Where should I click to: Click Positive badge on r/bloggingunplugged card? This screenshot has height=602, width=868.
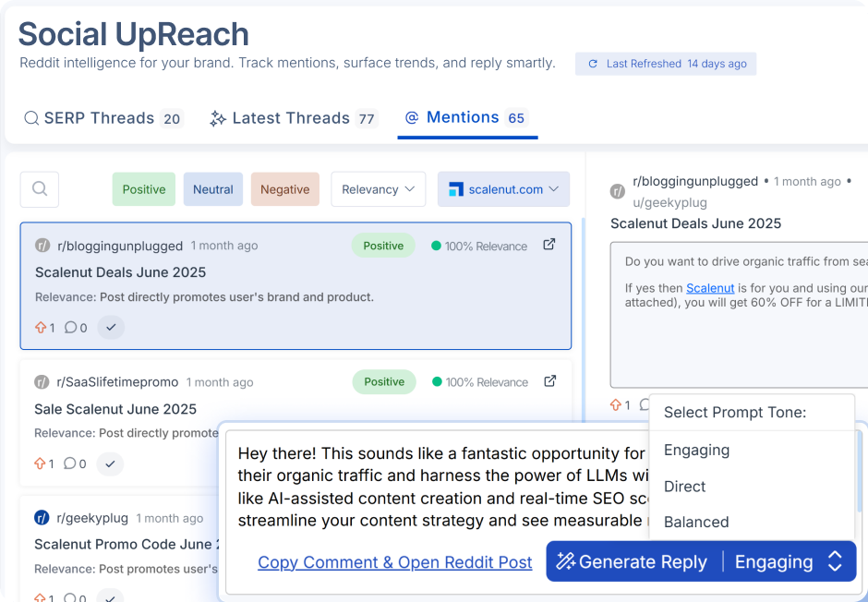(383, 246)
